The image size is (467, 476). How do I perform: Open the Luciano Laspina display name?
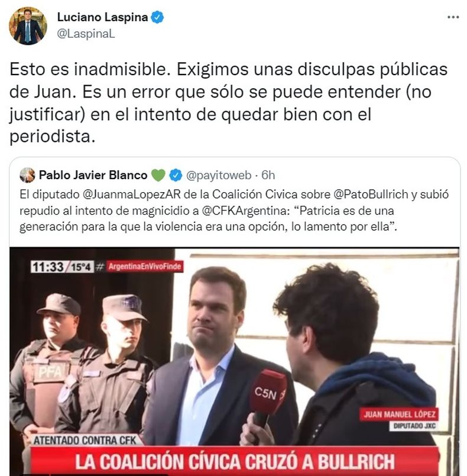coord(102,17)
